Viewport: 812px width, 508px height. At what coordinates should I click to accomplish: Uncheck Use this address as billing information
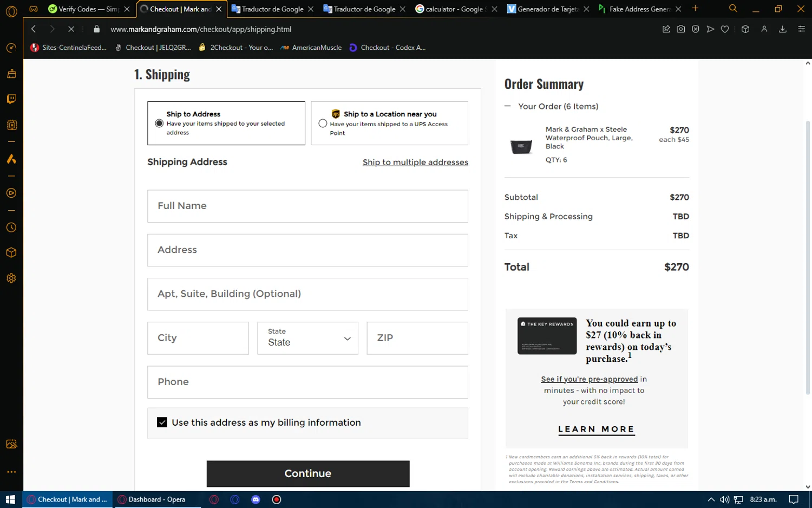tap(162, 422)
